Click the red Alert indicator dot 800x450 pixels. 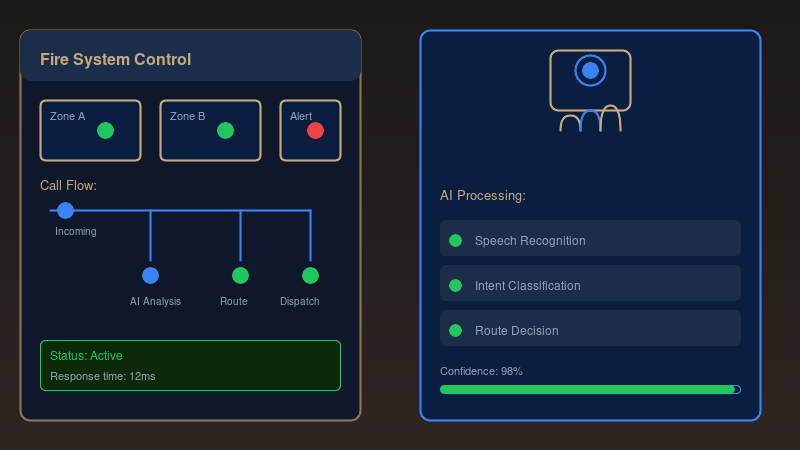pos(315,131)
